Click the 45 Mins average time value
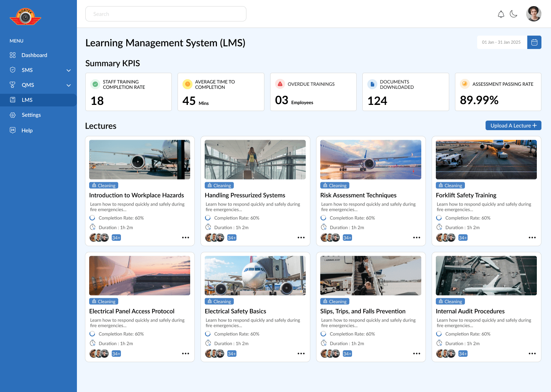The width and height of the screenshot is (551, 392). [x=196, y=101]
